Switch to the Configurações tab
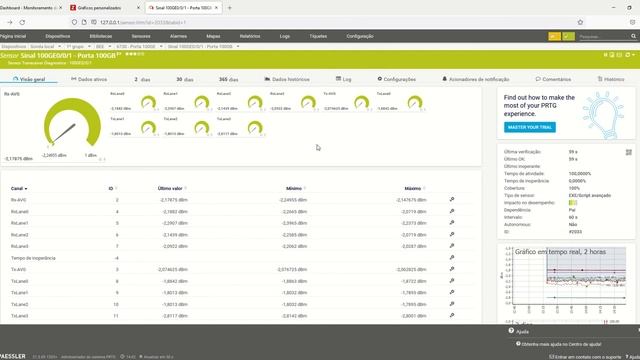The height and width of the screenshot is (360, 640). 396,79
